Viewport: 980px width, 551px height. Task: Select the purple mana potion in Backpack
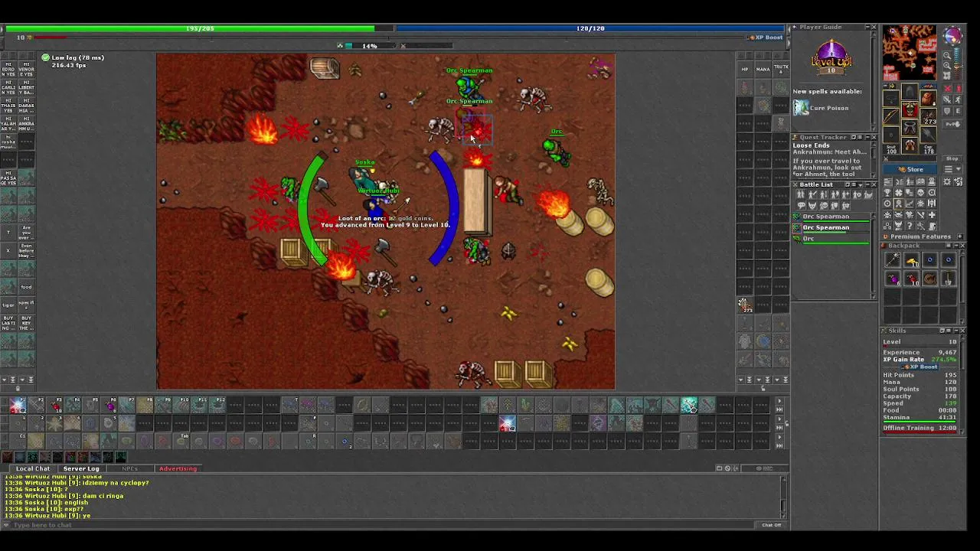[x=893, y=279]
